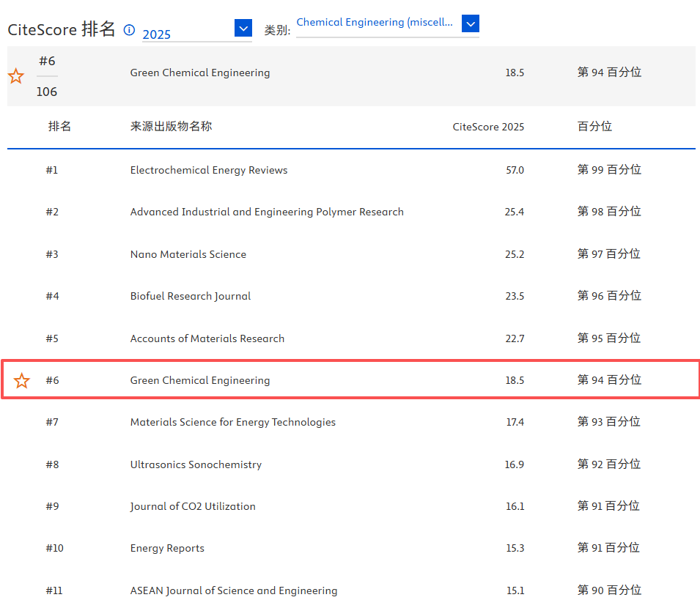Expand the category dropdown arrow

coord(471,23)
